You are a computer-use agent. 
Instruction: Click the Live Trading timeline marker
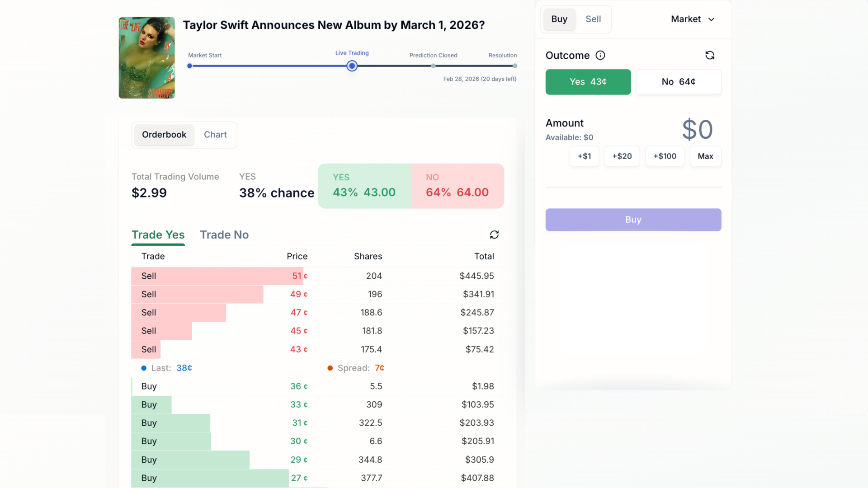(x=352, y=66)
